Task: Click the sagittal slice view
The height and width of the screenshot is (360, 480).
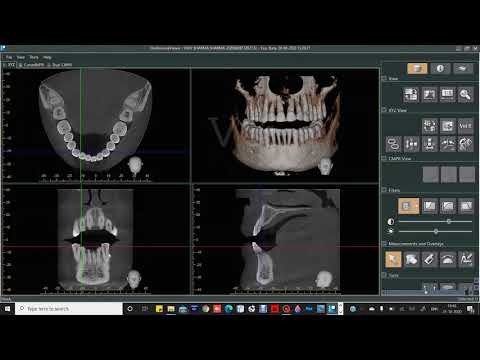Action: tap(285, 239)
